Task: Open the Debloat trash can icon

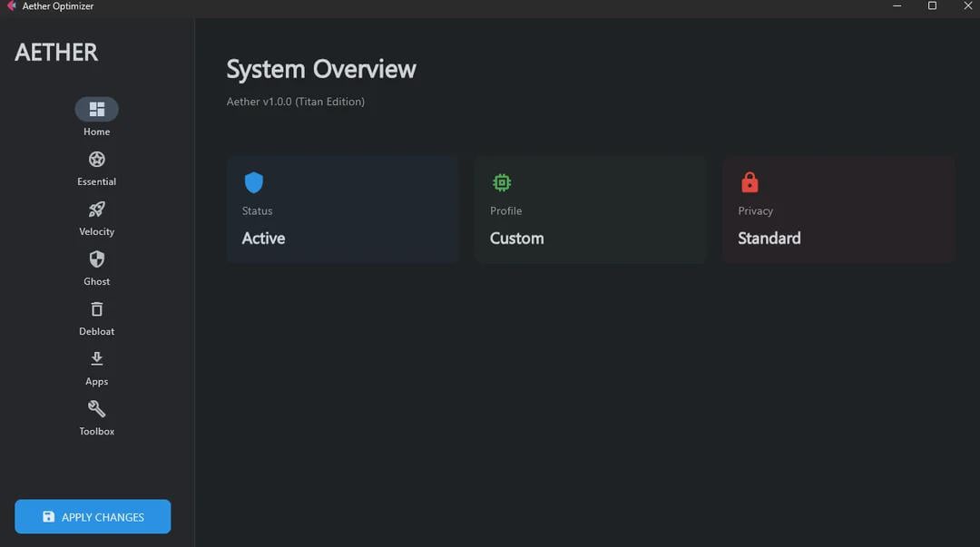Action: pyautogui.click(x=96, y=309)
